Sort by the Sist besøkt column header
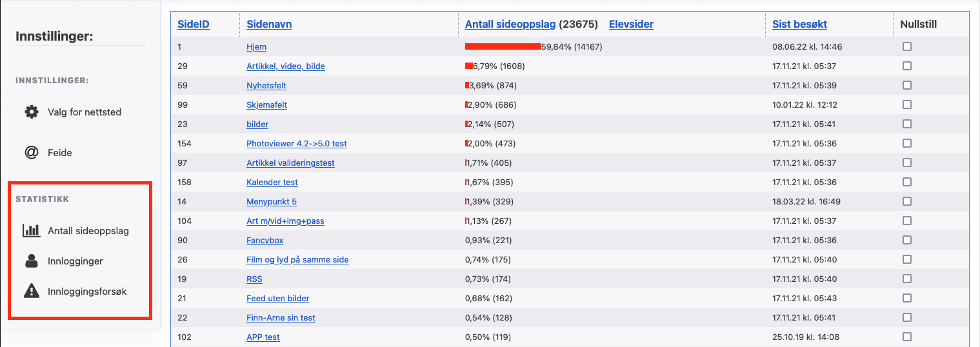This screenshot has width=980, height=347. (799, 25)
